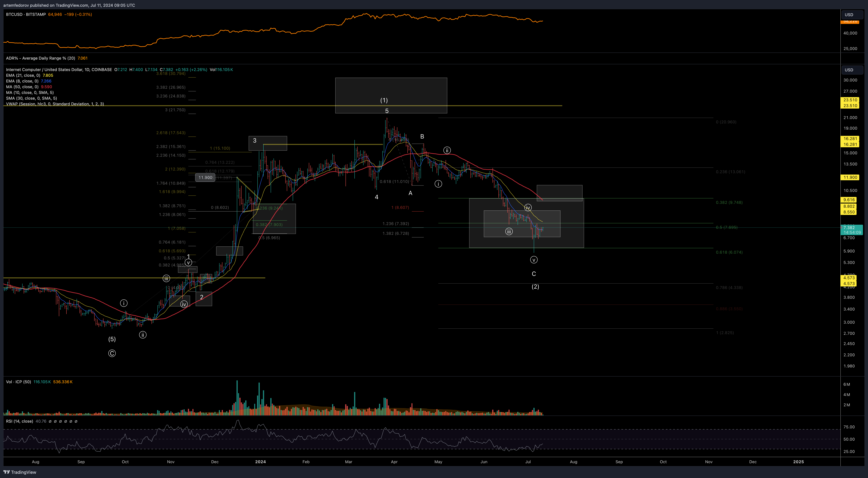
Task: Select the 0.618 (6.074) Fibonacci label
Action: tap(729, 252)
